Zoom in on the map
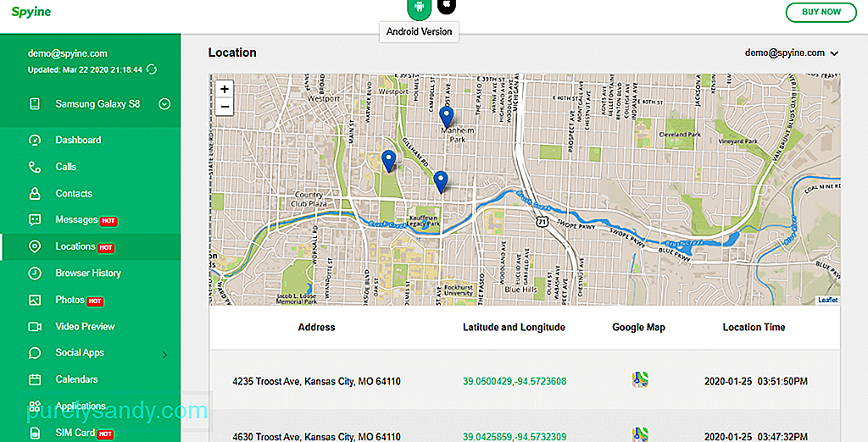868x442 pixels. point(224,89)
